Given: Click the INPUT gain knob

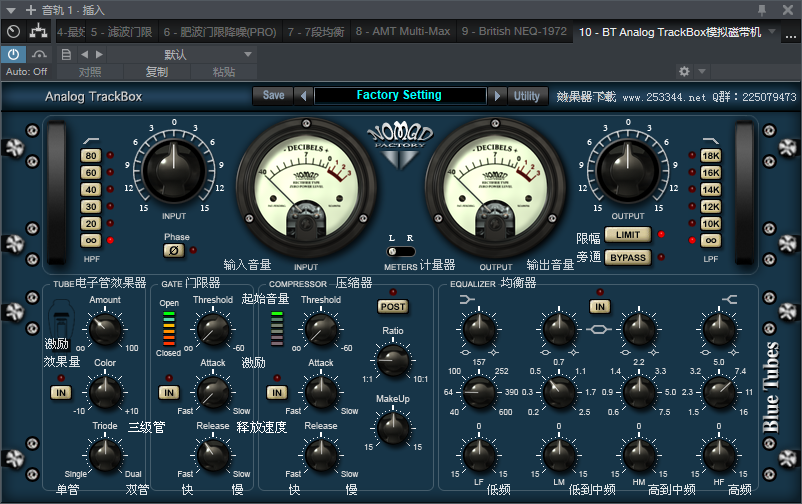Looking at the screenshot, I should click(x=173, y=171).
